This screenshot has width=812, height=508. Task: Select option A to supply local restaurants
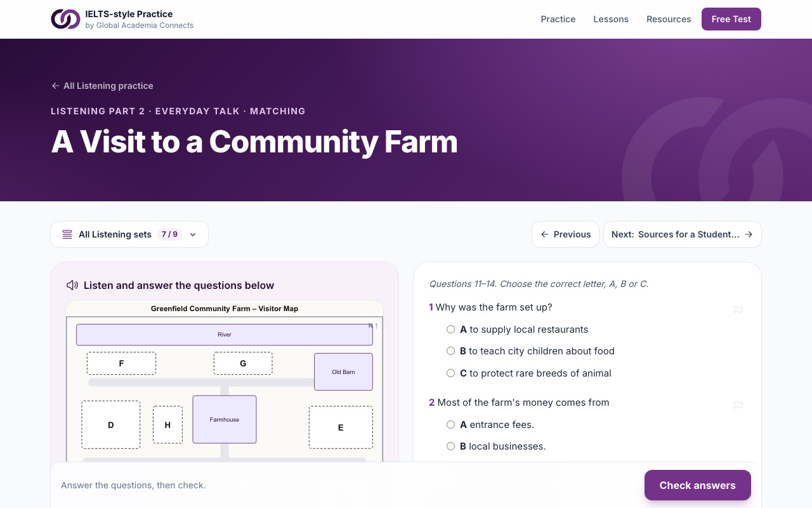(x=450, y=330)
